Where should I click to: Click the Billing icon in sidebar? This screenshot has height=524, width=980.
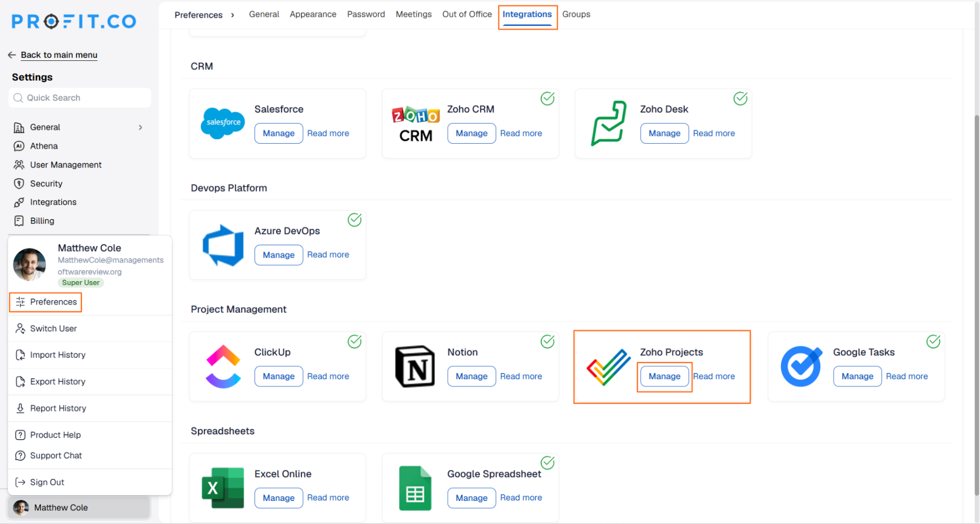19,221
